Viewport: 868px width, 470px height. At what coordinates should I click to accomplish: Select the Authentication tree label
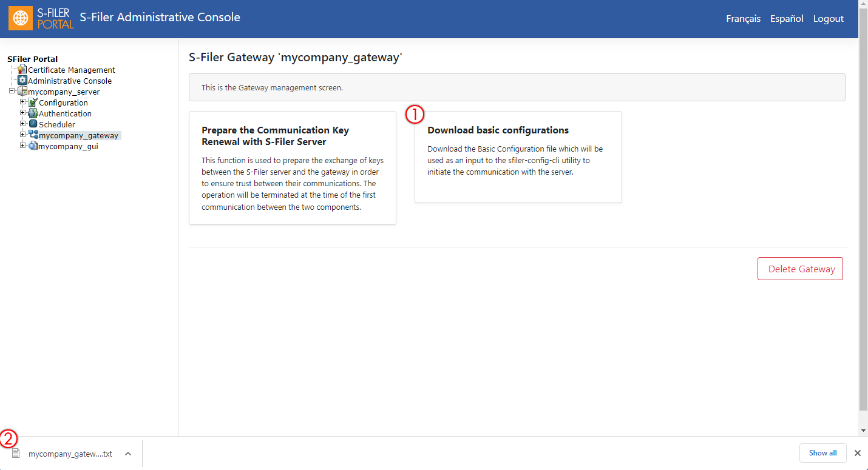click(65, 113)
